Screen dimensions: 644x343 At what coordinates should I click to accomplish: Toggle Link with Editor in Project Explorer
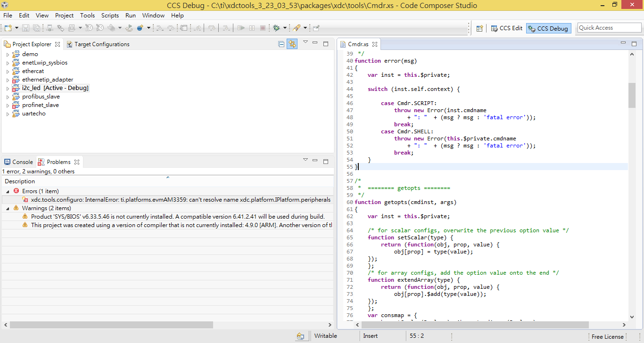point(292,44)
